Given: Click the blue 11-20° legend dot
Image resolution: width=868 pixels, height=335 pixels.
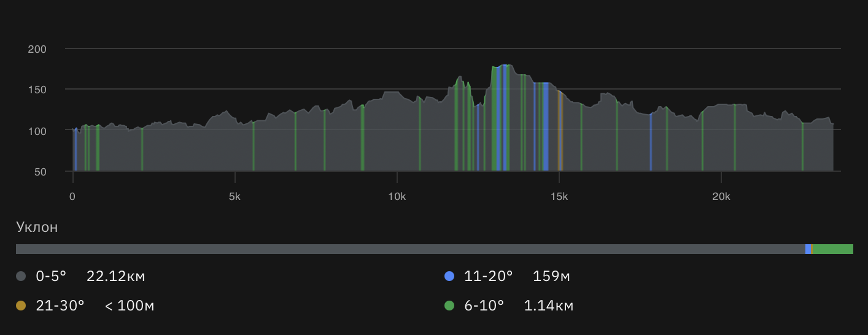Looking at the screenshot, I should pos(449,277).
